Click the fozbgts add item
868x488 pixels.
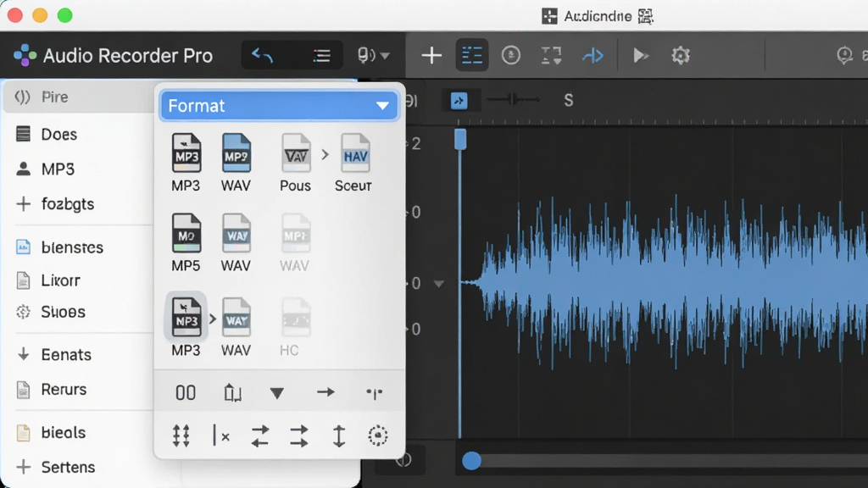[x=79, y=203]
